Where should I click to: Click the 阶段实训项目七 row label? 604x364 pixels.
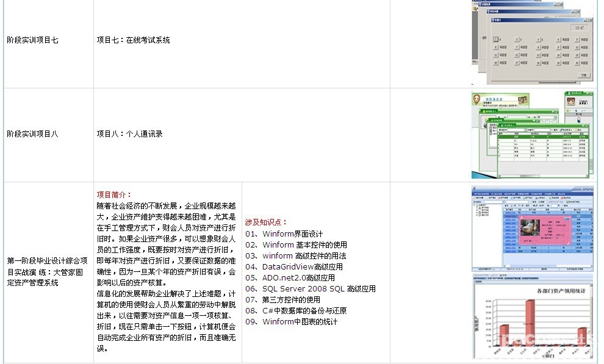pyautogui.click(x=32, y=40)
